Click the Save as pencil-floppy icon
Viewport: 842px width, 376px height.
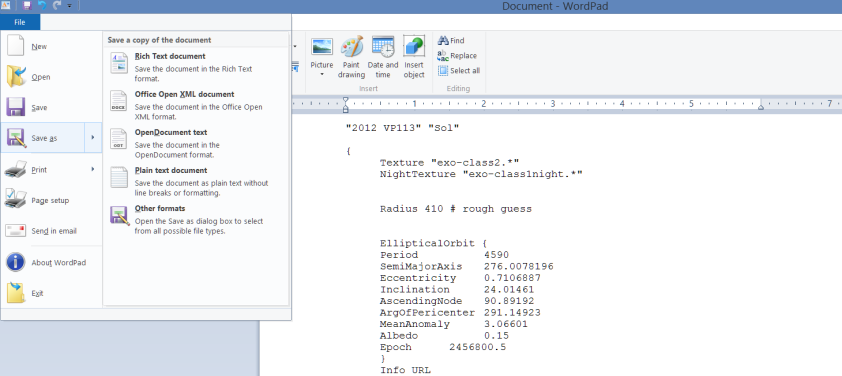point(16,139)
